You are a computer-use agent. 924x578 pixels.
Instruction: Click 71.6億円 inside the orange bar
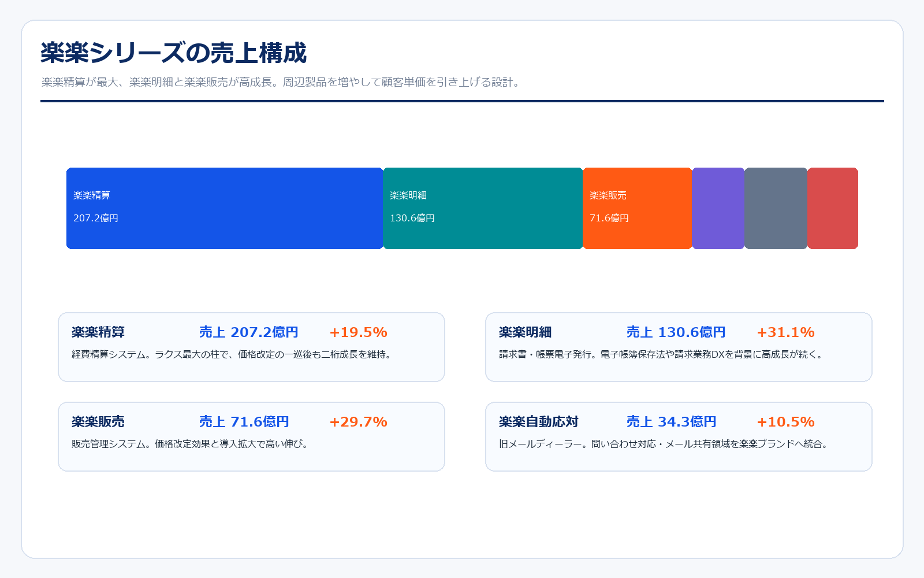(x=609, y=218)
